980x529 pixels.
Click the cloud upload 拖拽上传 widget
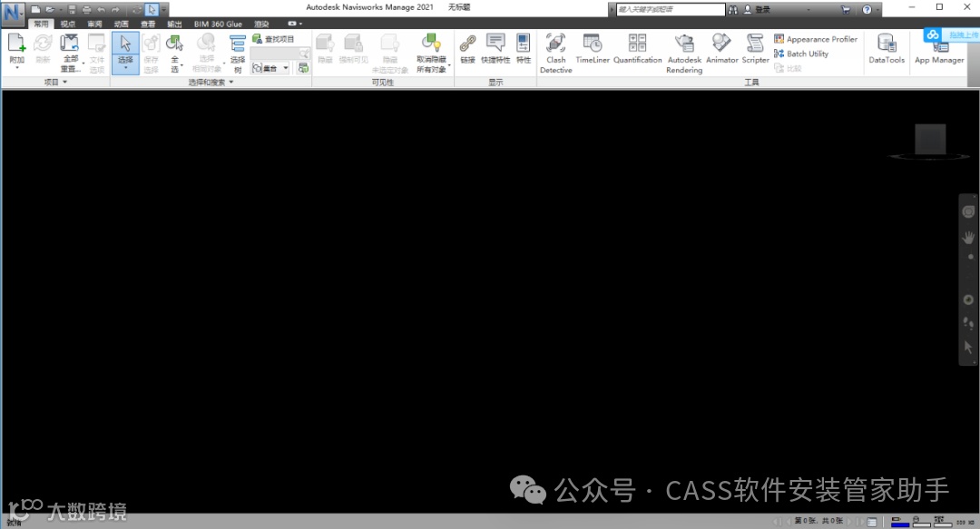(951, 34)
